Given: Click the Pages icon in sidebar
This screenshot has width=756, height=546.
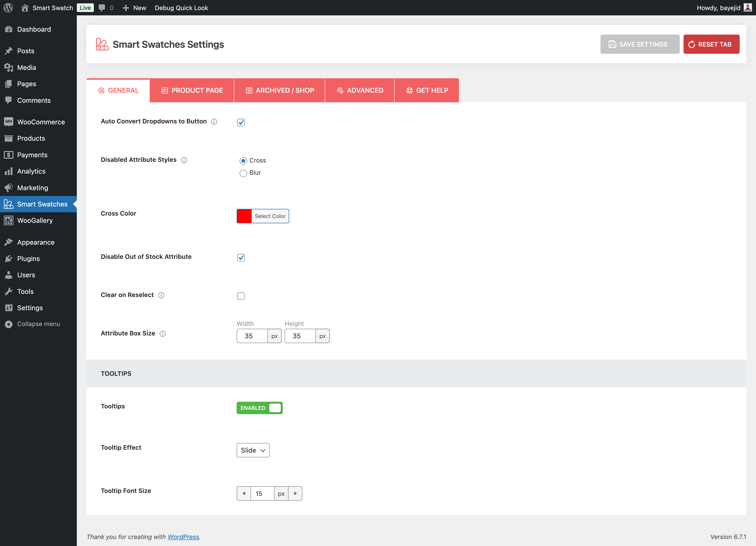Looking at the screenshot, I should [9, 84].
